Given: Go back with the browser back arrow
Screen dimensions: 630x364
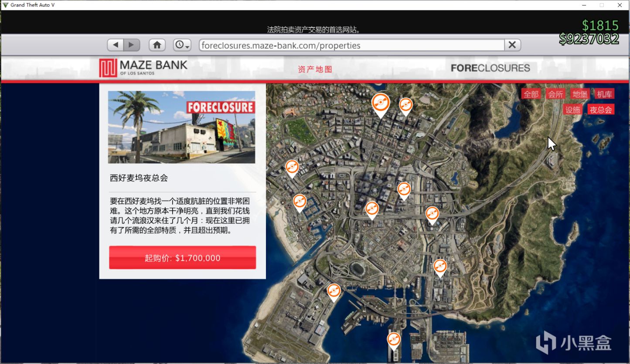Looking at the screenshot, I should [x=116, y=45].
